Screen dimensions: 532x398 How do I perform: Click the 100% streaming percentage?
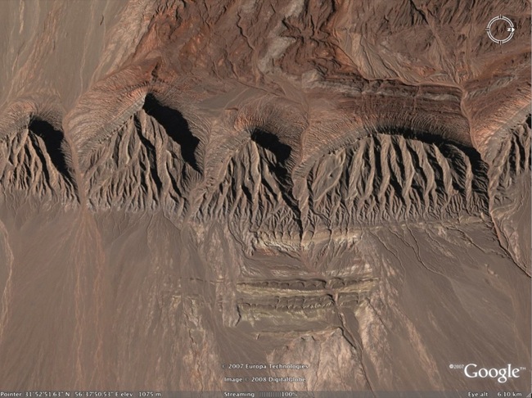[x=288, y=394]
